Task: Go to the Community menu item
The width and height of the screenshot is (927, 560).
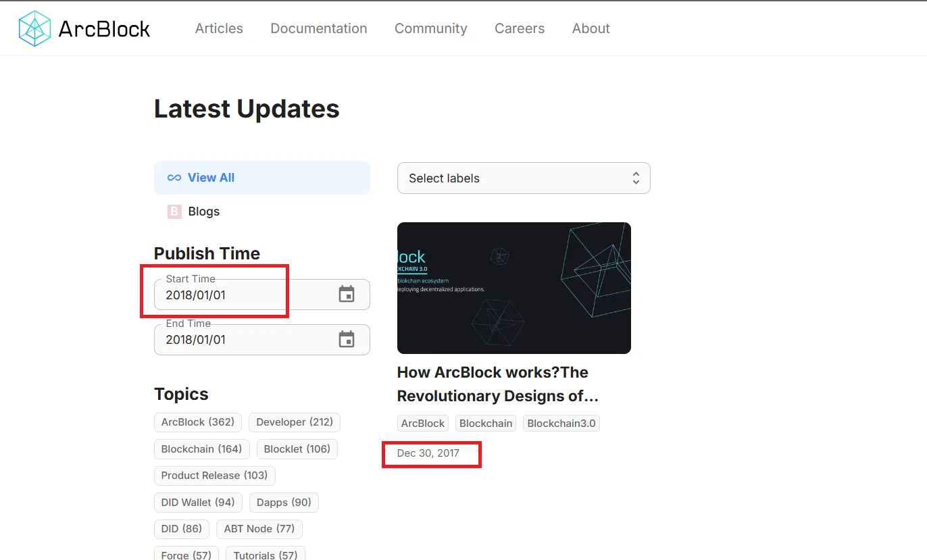Action: pyautogui.click(x=431, y=28)
